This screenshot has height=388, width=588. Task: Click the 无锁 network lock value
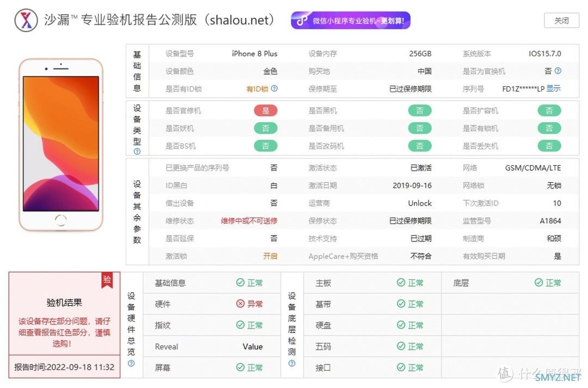[x=554, y=185]
